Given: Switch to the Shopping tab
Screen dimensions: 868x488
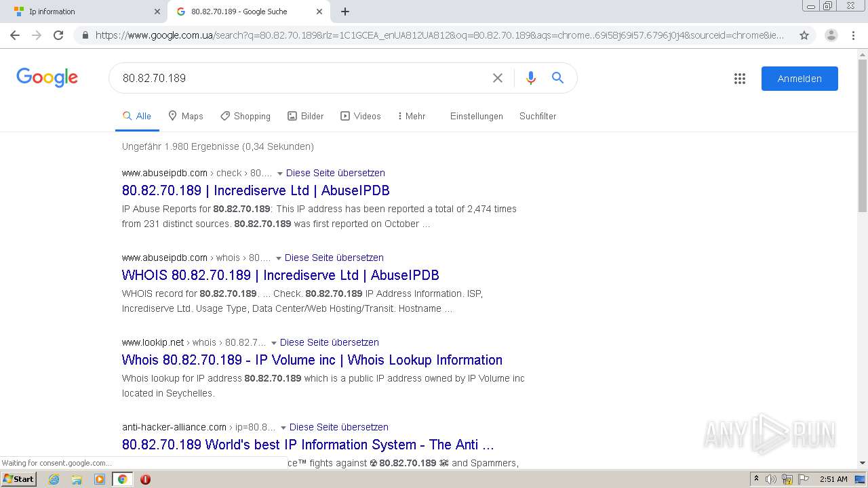Looking at the screenshot, I should point(245,116).
